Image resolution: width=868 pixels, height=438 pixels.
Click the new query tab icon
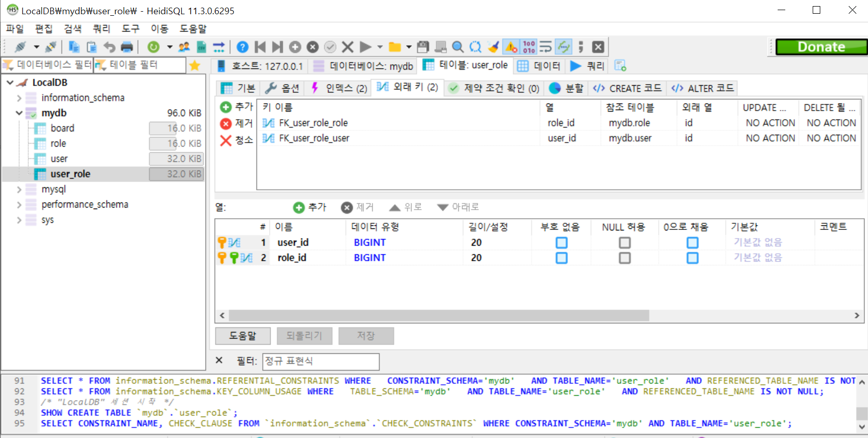tap(620, 65)
